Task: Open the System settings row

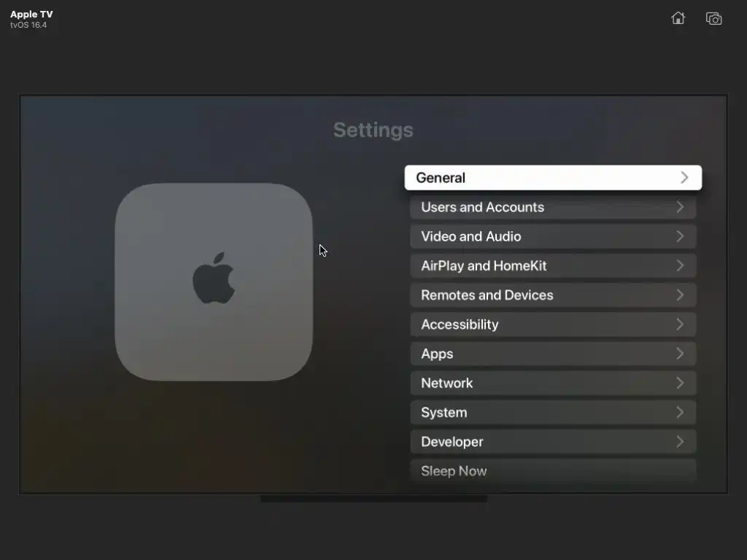Action: pos(553,413)
